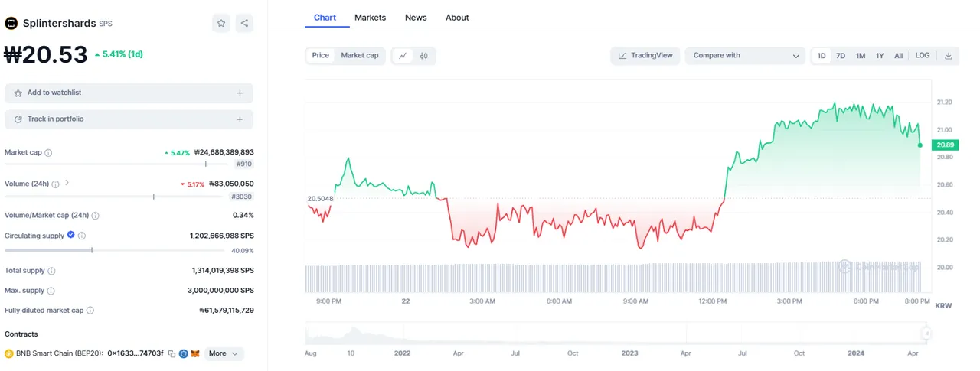
Task: Click the info icon beside Volume (24h)
Action: [57, 184]
